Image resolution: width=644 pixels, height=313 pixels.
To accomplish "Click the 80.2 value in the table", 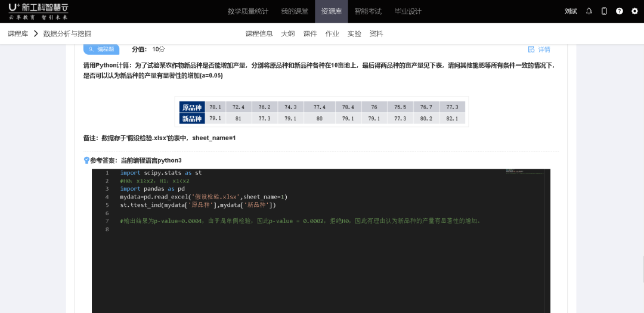I will pyautogui.click(x=426, y=118).
